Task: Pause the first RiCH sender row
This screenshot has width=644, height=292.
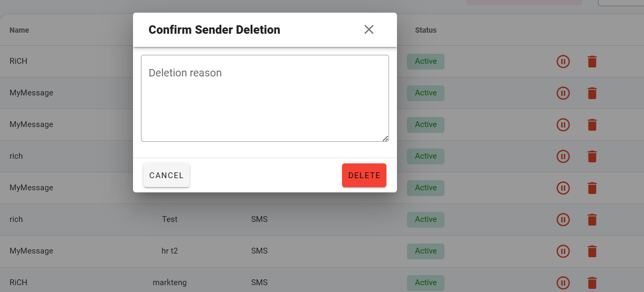Action: pos(563,62)
